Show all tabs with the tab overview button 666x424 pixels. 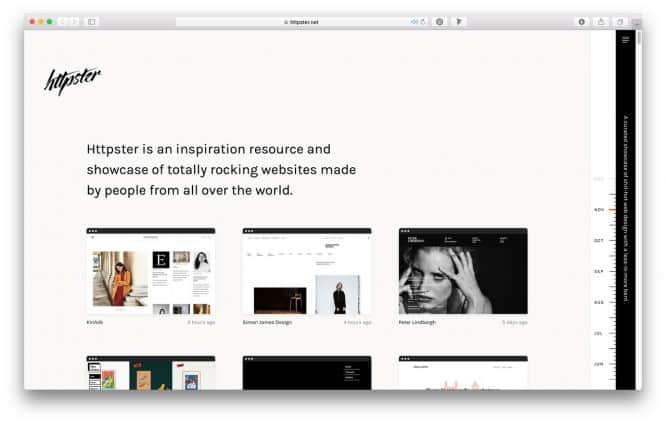pos(620,22)
